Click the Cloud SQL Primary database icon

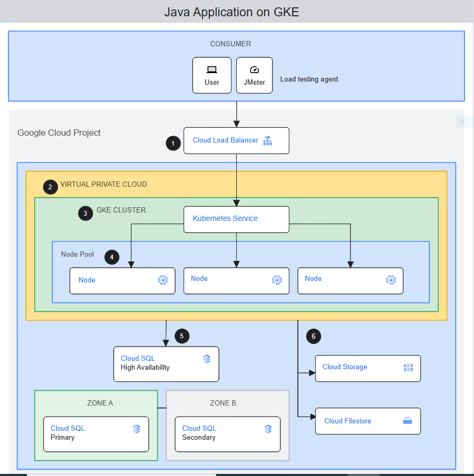pos(137,429)
